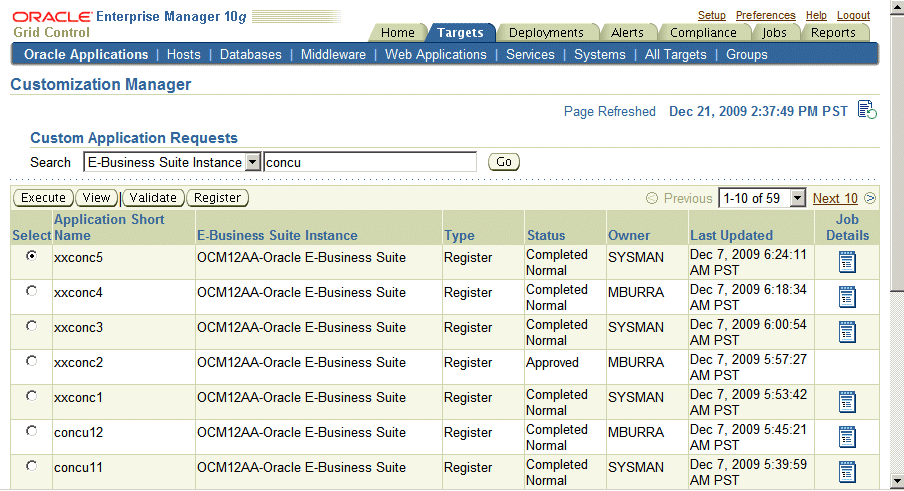Follow the Next 10 link
The width and height of the screenshot is (904, 491).
coord(835,198)
